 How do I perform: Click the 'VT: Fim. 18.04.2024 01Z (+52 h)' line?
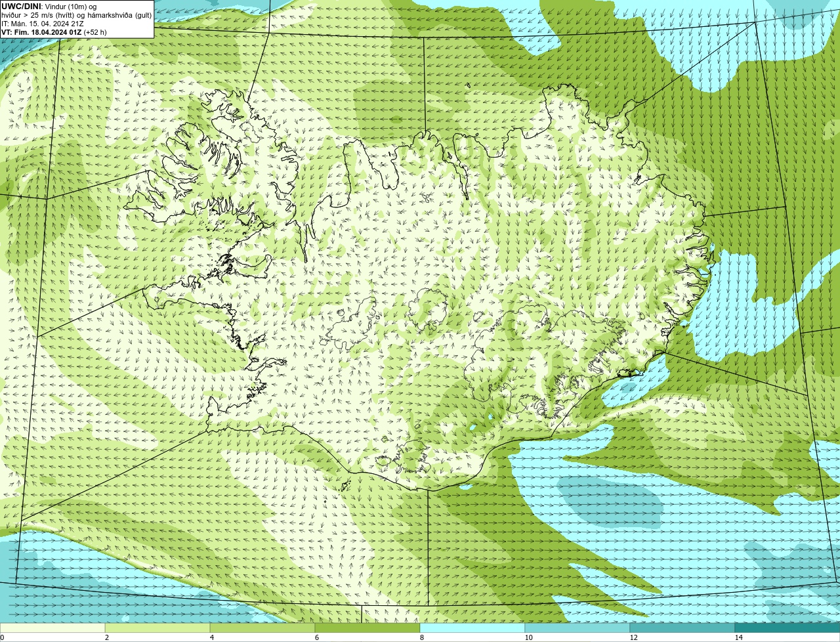(54, 32)
